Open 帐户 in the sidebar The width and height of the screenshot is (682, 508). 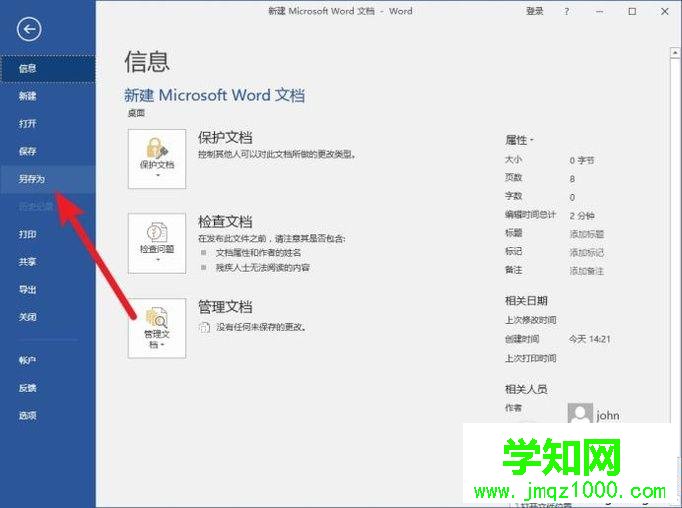click(47, 360)
